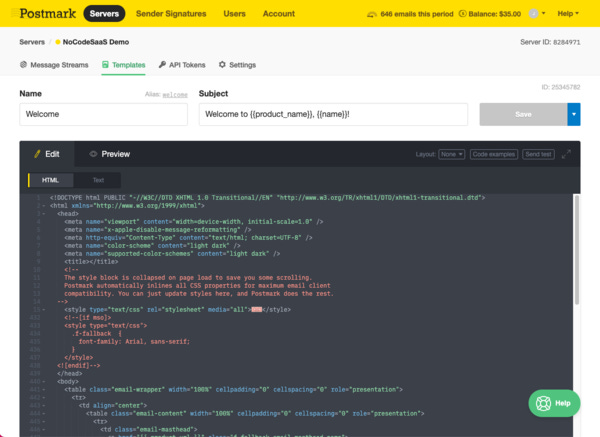Click the font-family Arial code line

[x=134, y=342]
